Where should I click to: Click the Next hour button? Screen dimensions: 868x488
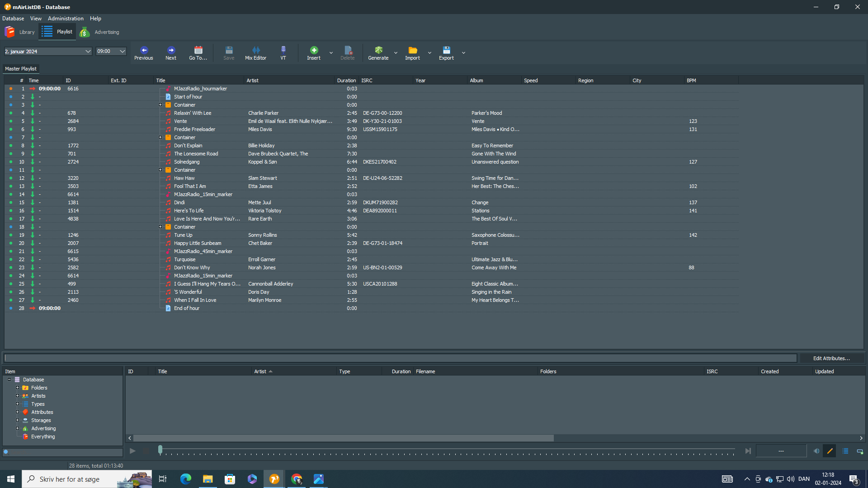pyautogui.click(x=171, y=53)
